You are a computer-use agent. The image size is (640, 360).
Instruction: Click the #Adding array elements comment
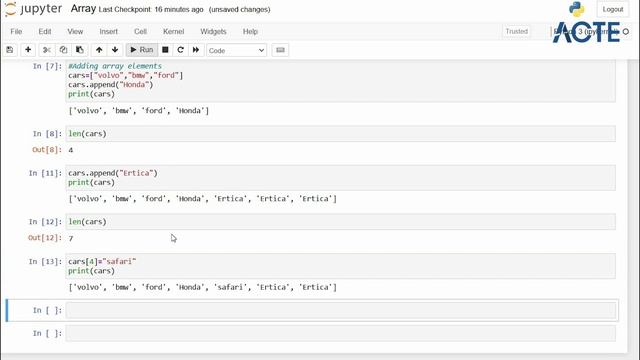[x=115, y=66]
